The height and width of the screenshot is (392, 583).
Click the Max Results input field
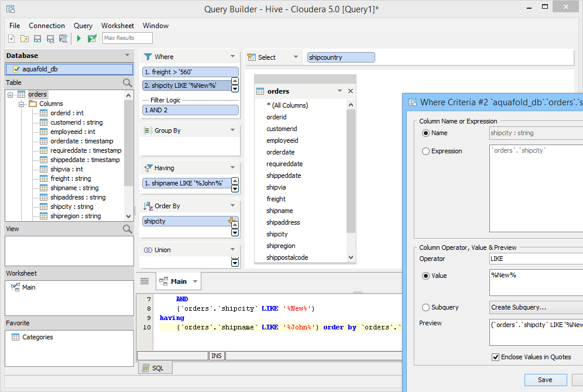[128, 38]
